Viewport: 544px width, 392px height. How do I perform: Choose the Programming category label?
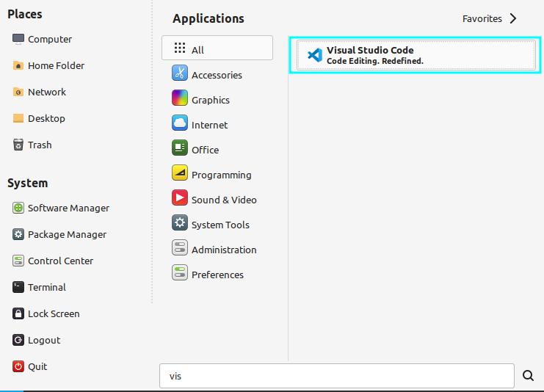(x=222, y=175)
